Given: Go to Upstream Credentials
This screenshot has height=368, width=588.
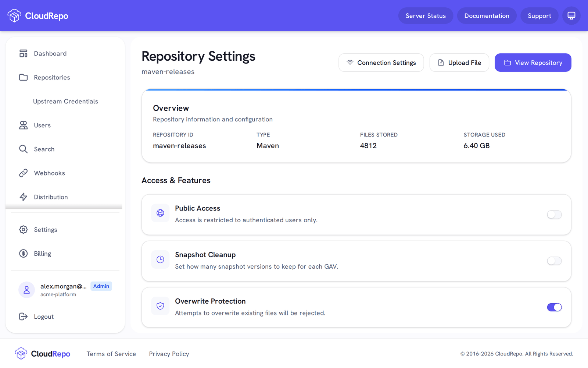Looking at the screenshot, I should click(x=65, y=102).
